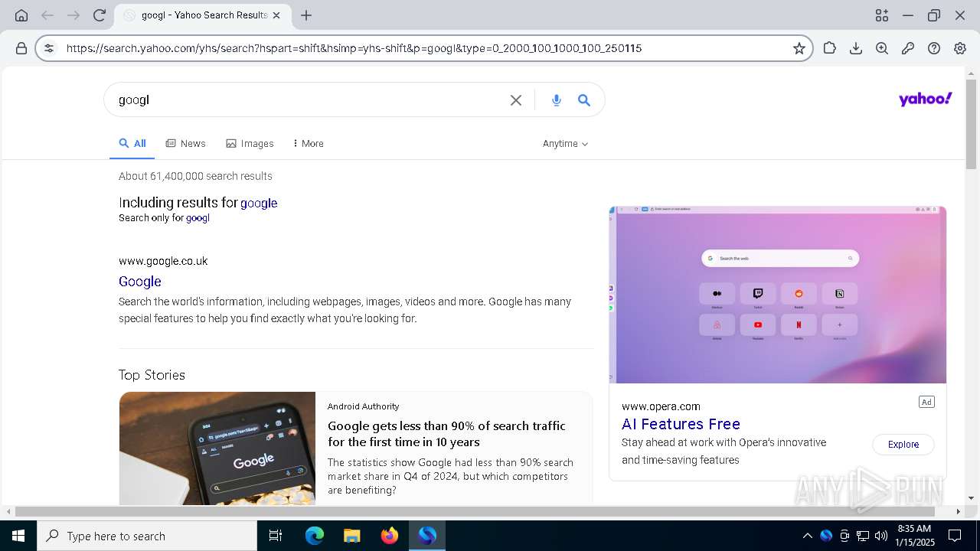Launch Microsoft Edge from taskbar

point(315,536)
